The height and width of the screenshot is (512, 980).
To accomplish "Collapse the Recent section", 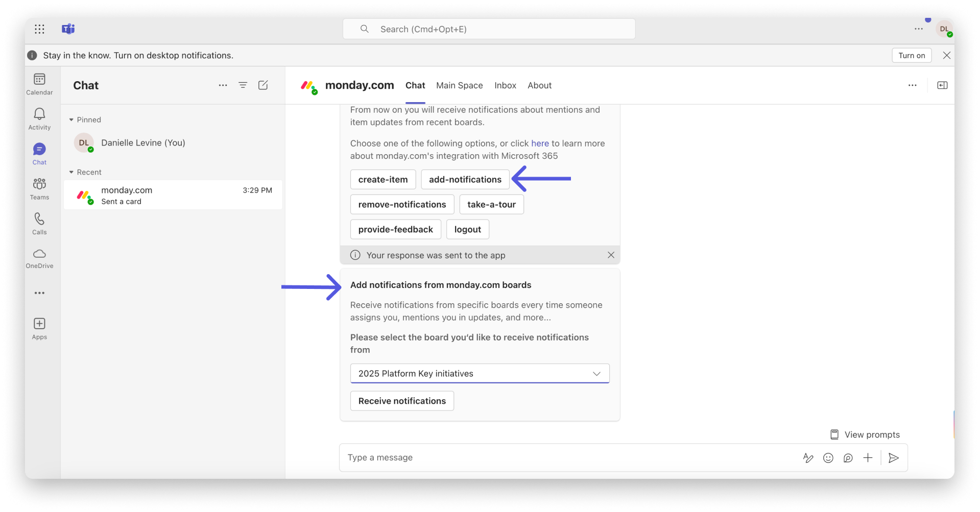I will [x=71, y=173].
